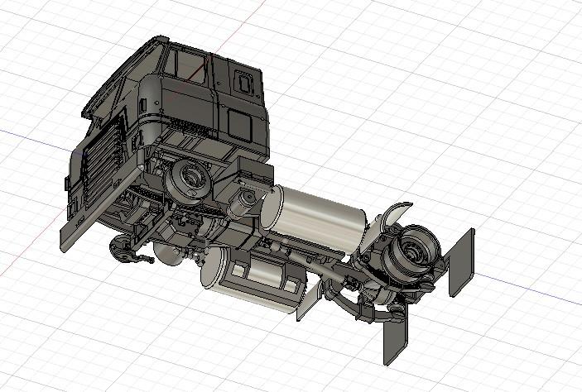Pick the front tow hook below the bumper

pos(126,249)
